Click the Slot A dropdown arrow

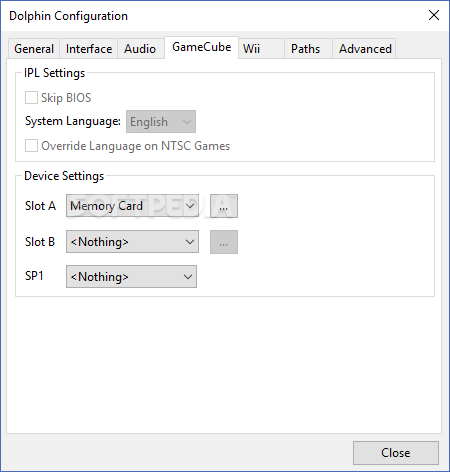tap(190, 206)
